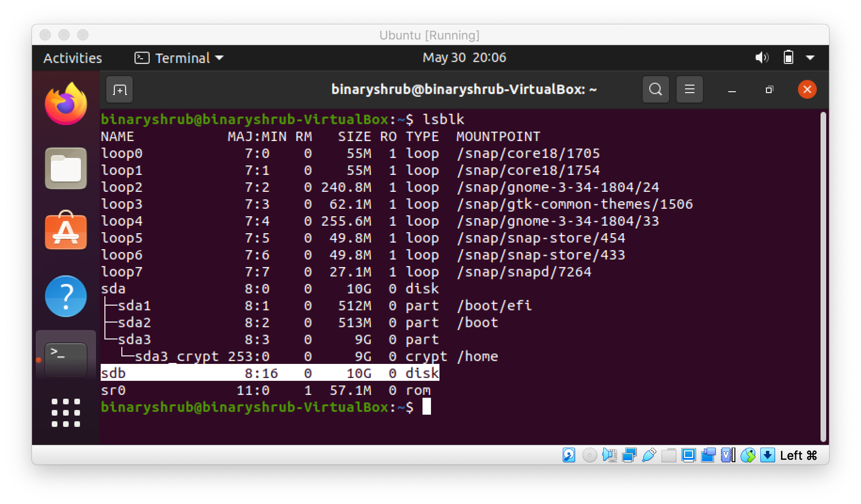861x504 pixels.
Task: Click the window title binaryshrub@binaryshrub-VirtualBox
Action: point(464,89)
